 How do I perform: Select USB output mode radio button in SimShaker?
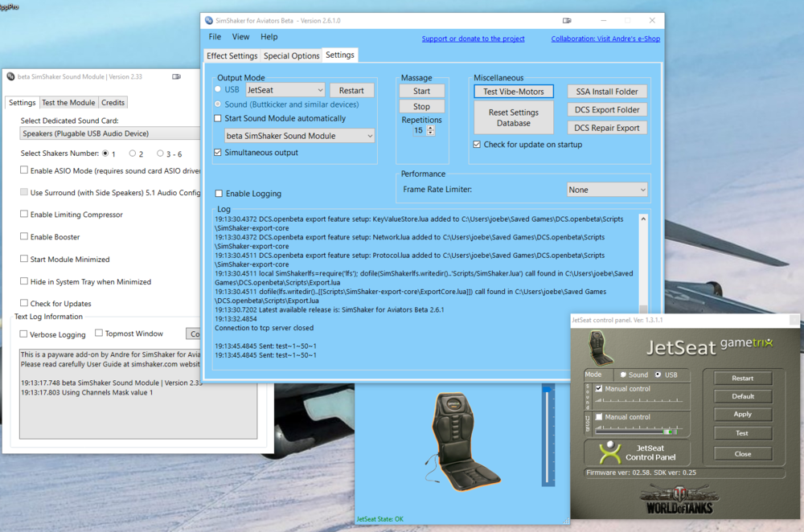[x=219, y=90]
